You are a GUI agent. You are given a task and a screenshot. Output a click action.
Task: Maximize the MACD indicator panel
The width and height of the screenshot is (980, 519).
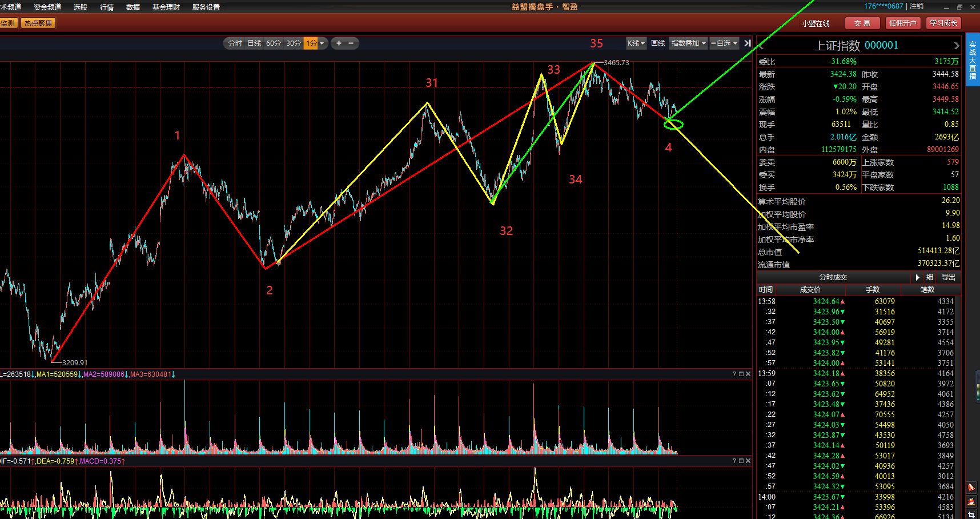pos(741,461)
